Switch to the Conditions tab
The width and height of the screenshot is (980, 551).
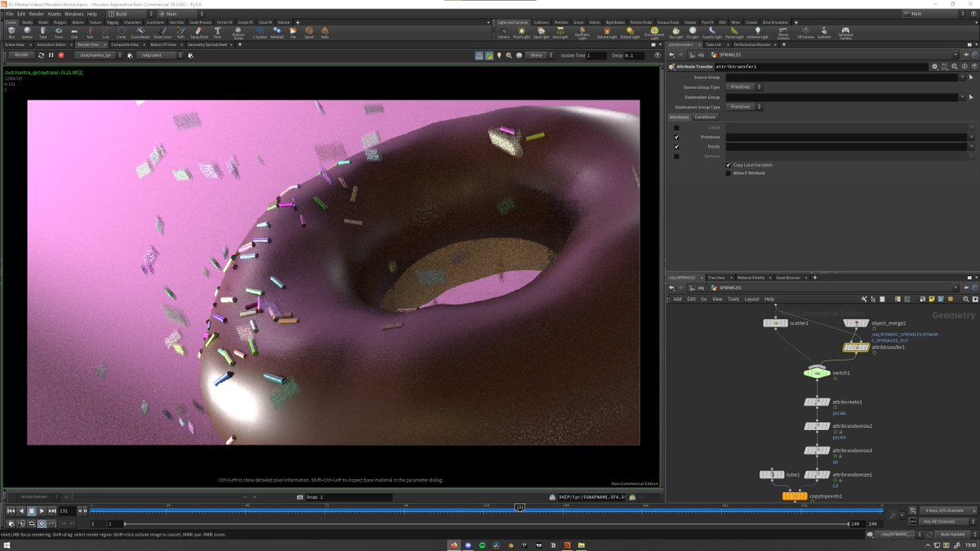pos(705,117)
